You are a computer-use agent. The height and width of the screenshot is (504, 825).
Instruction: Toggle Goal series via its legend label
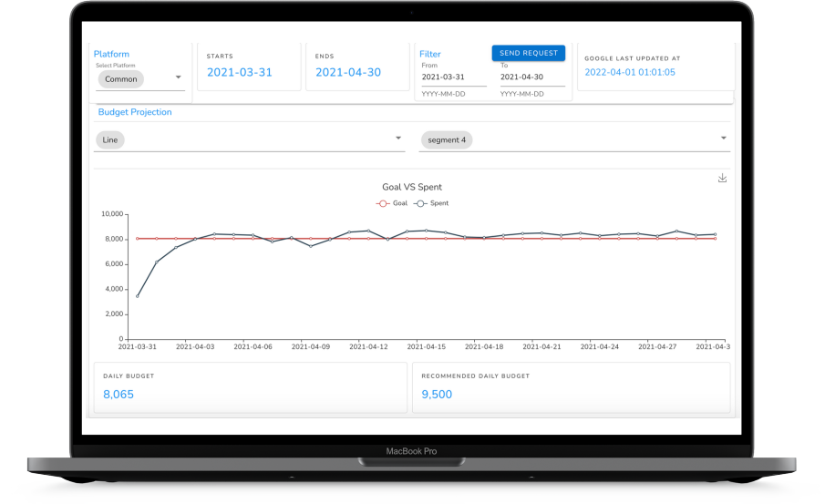click(x=399, y=203)
